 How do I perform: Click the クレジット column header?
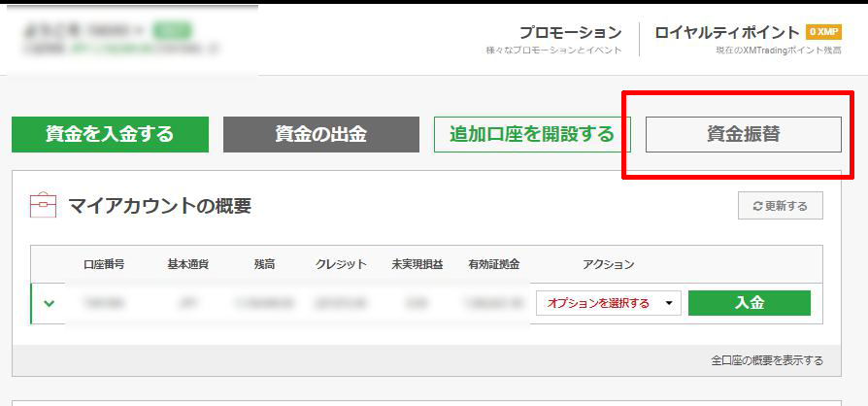341,264
